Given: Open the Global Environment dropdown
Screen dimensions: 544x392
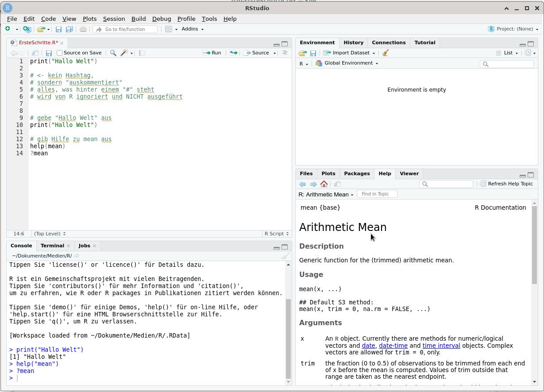Looking at the screenshot, I should click(x=347, y=63).
